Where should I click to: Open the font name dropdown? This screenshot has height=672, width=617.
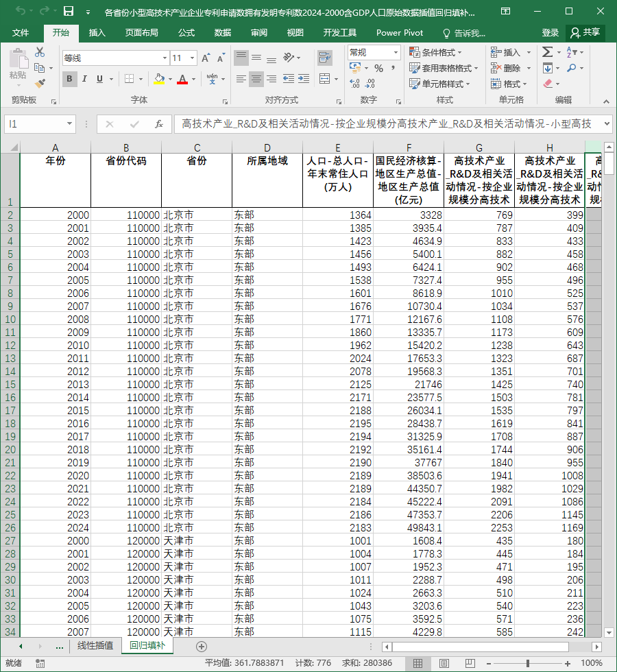pyautogui.click(x=165, y=58)
